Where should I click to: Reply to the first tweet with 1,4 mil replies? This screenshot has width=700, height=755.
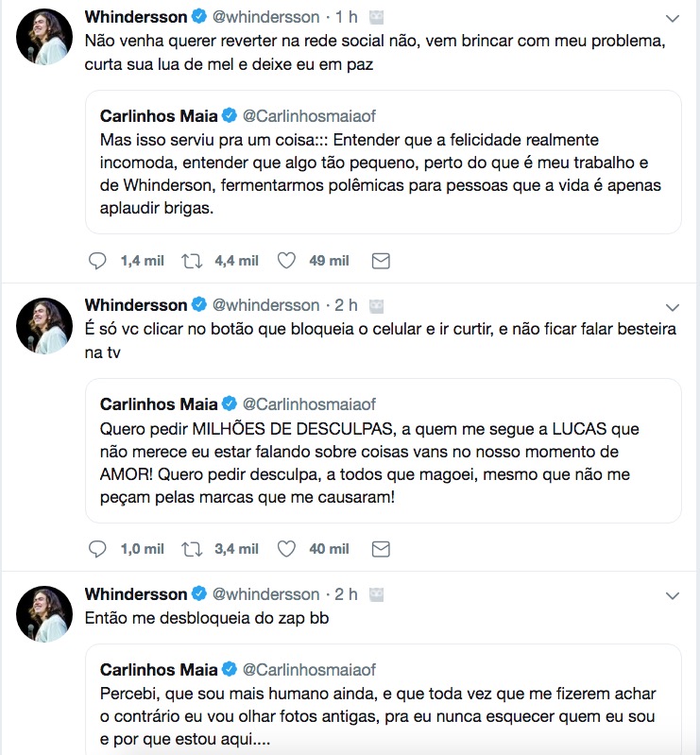(97, 260)
